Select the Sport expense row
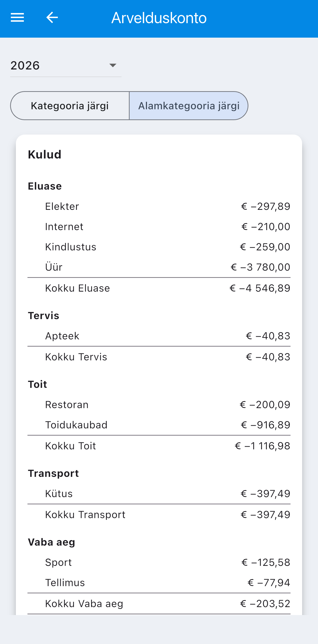The height and width of the screenshot is (644, 318). click(x=159, y=562)
